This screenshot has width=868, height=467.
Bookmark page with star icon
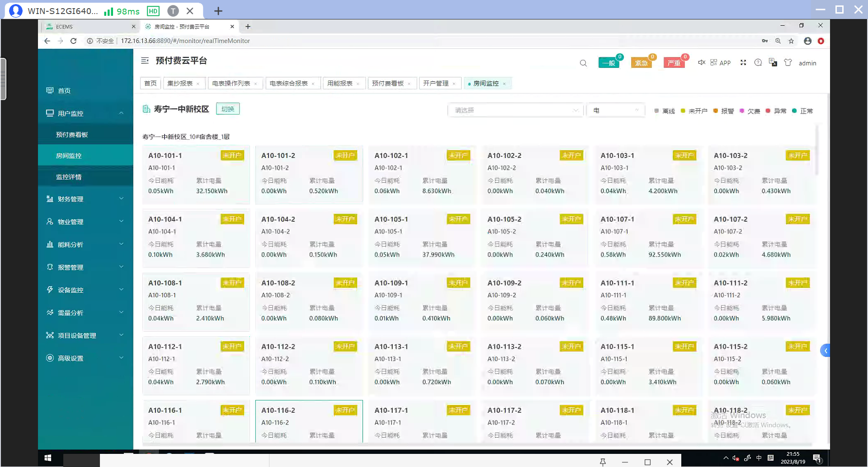click(791, 41)
